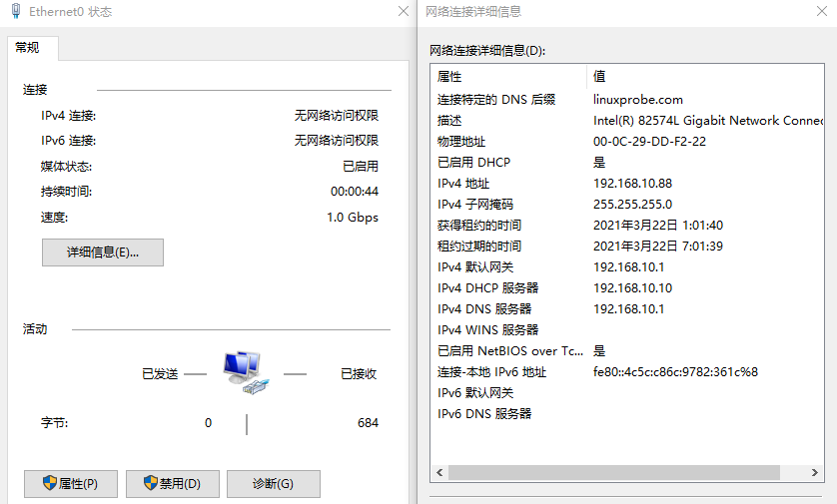Open adapter 属性(P) with shield icon
Screen dimensions: 837x504
point(70,484)
